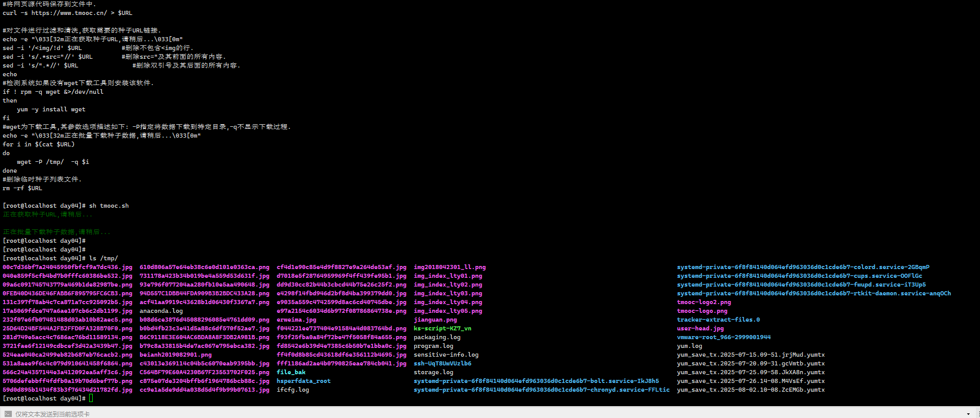Click the 00c7d36bf7a24045950fbfcf9a7dc436.jpg file name

click(x=67, y=267)
